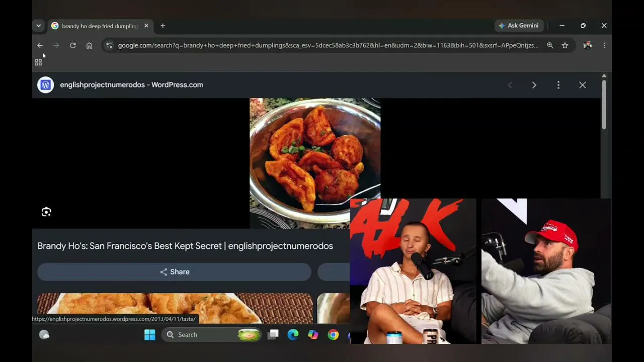Image resolution: width=644 pixels, height=362 pixels.
Task: Go forward in browser history
Action: click(56, 45)
